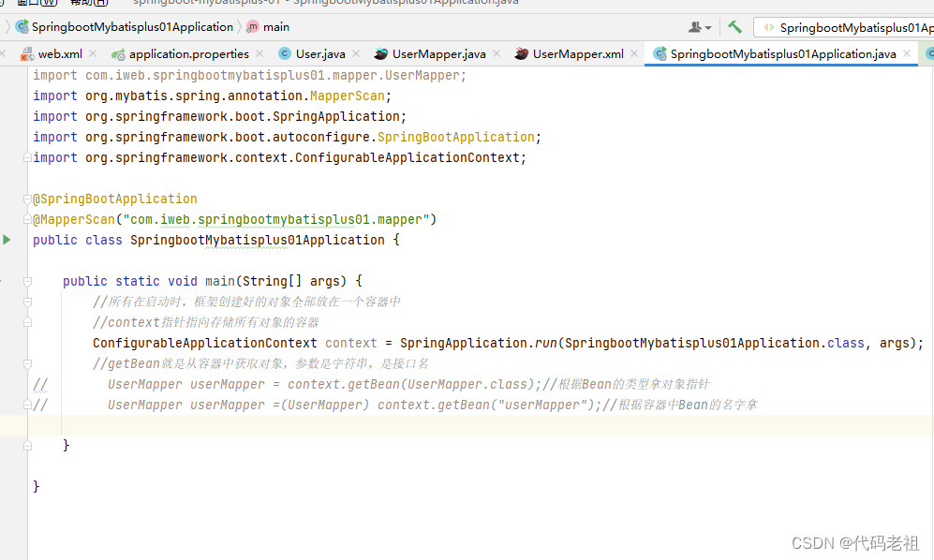Switch to the application.properties tab
Screen dimensions: 934x560
[189, 53]
